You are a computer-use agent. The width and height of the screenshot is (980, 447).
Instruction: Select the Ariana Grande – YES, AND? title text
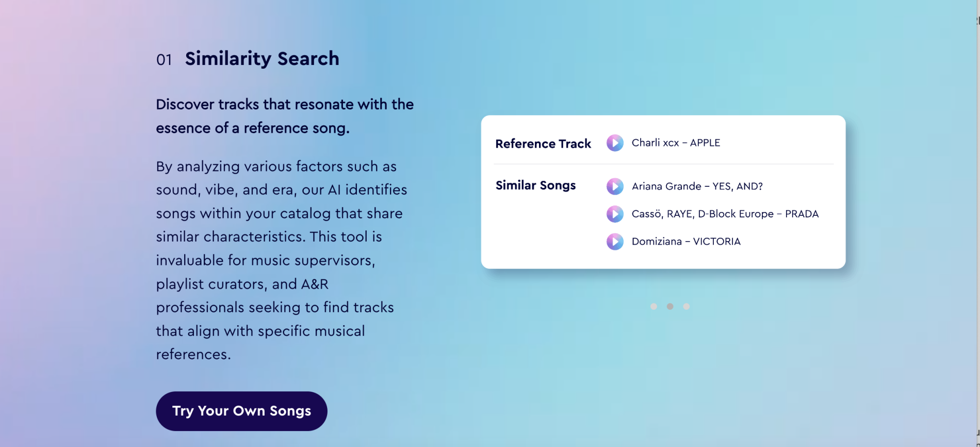click(x=697, y=186)
